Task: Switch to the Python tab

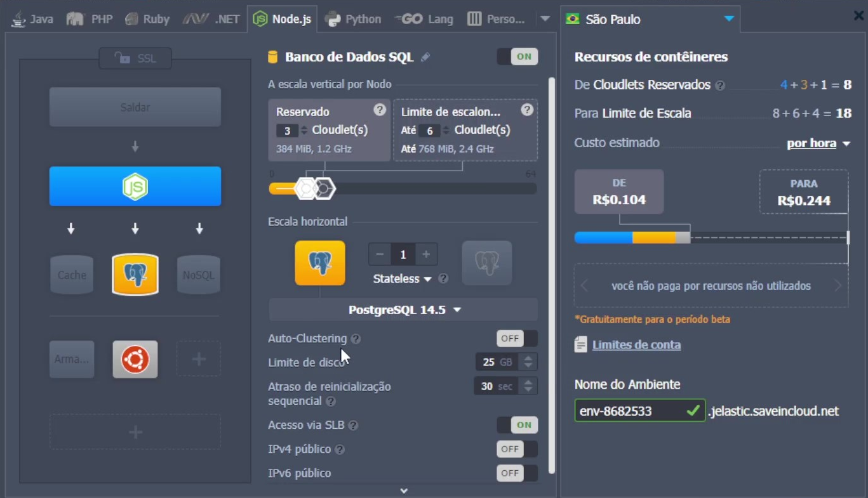Action: [353, 19]
